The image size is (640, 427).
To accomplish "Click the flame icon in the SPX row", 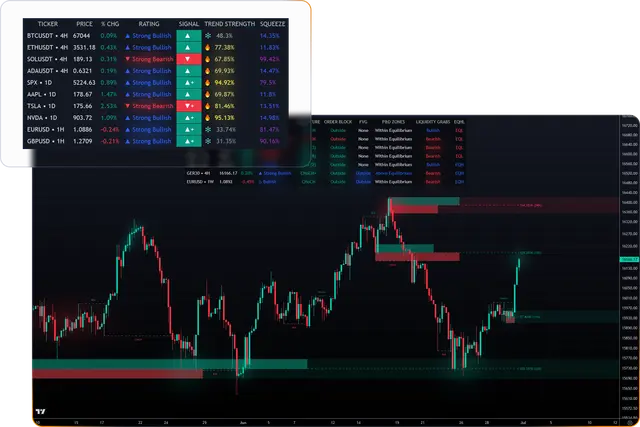I will 208,83.
